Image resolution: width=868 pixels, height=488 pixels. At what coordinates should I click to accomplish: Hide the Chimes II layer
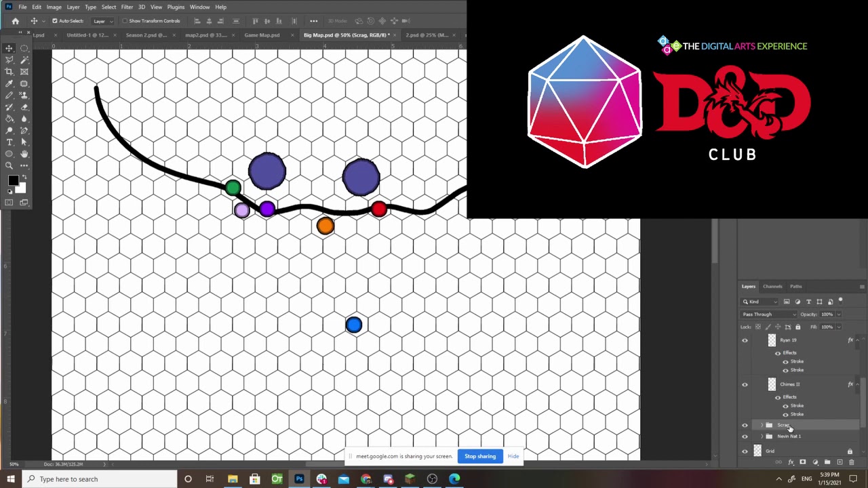click(745, 385)
